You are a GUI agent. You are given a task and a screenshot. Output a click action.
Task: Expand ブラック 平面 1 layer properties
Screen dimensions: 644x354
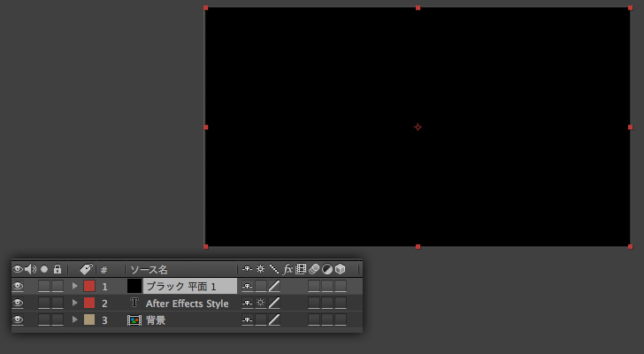click(74, 286)
